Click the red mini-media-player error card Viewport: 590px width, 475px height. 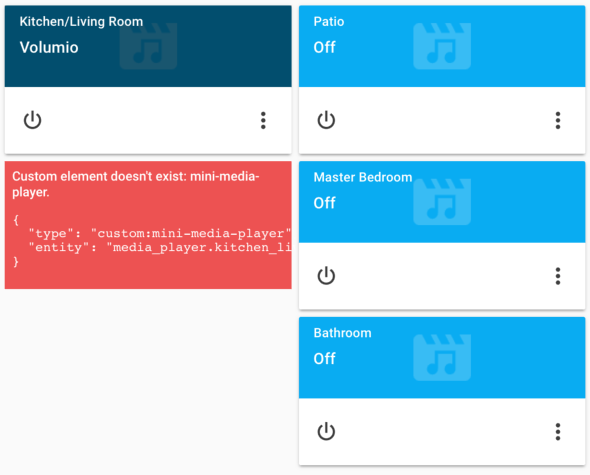[x=148, y=225]
